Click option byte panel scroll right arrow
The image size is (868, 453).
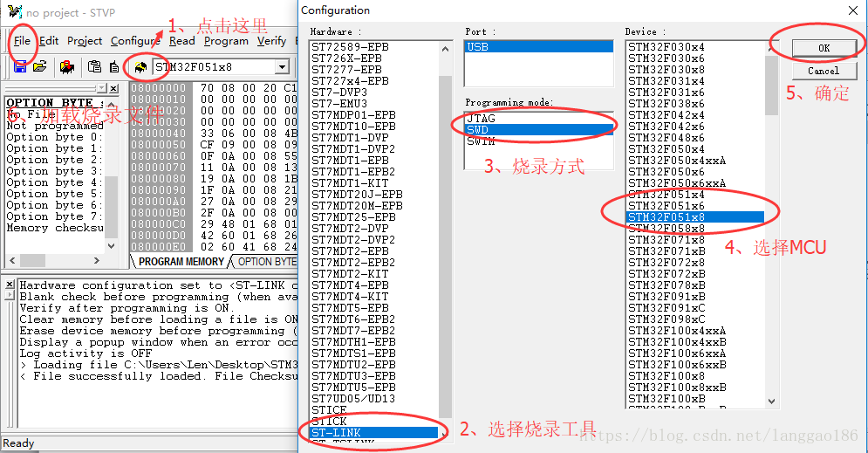coord(97,260)
